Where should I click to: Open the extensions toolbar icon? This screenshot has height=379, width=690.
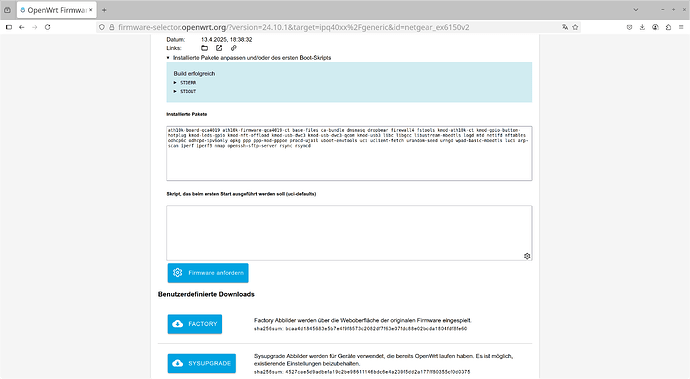tap(668, 27)
